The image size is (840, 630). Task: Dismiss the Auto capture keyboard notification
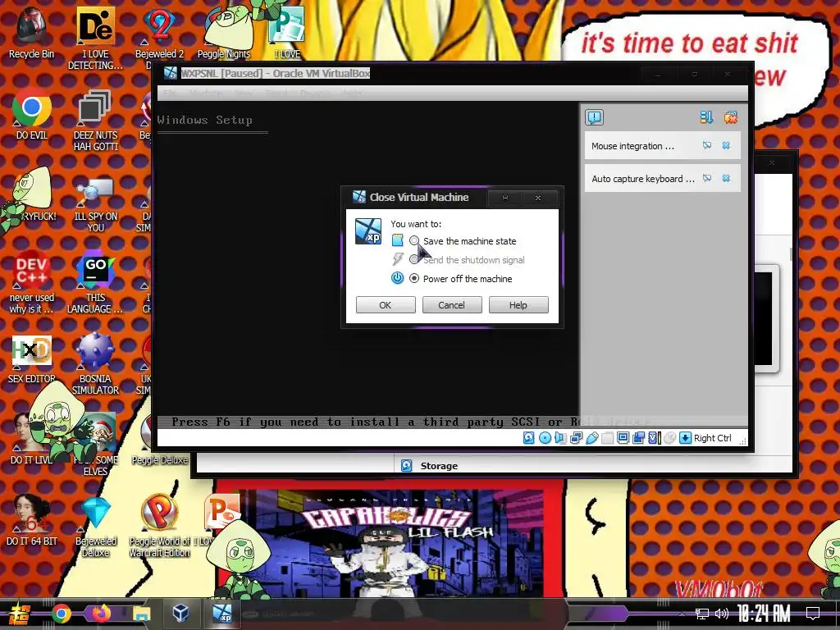[726, 178]
